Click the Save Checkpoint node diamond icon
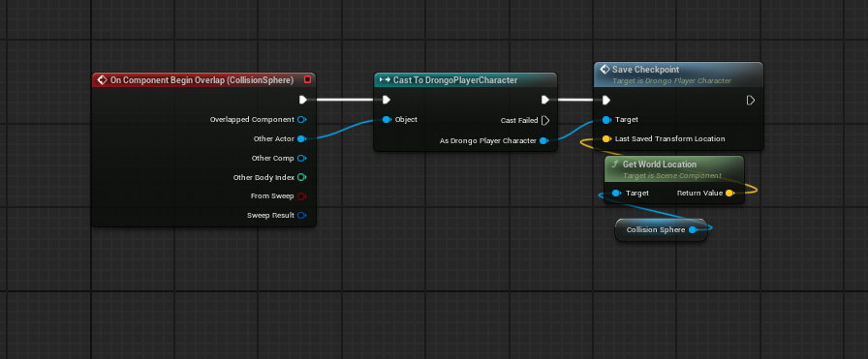The width and height of the screenshot is (868, 359). (x=605, y=70)
